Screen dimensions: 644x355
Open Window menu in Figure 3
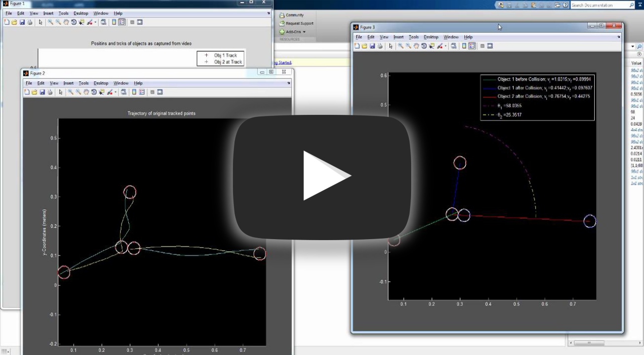coord(451,37)
